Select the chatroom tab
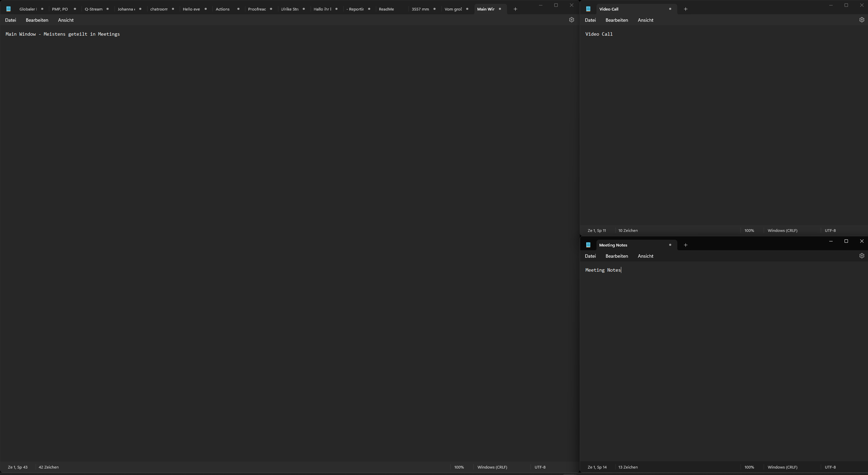This screenshot has width=868, height=475. tap(159, 9)
